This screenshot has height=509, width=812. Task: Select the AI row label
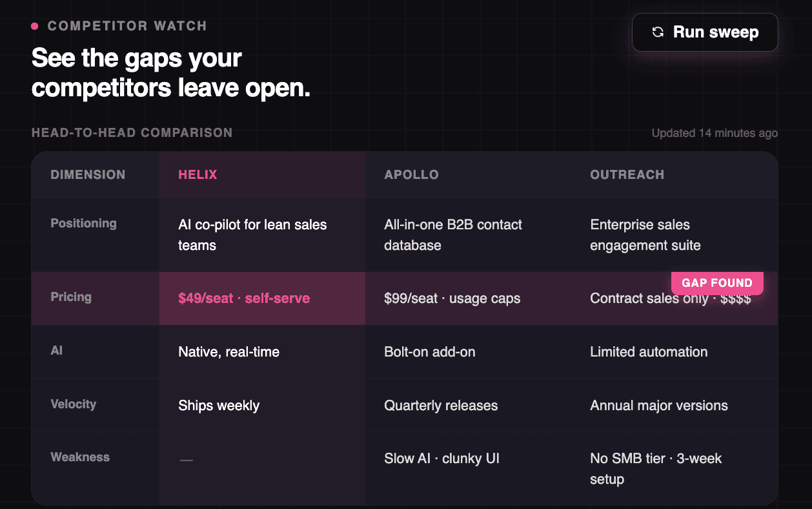(x=57, y=351)
